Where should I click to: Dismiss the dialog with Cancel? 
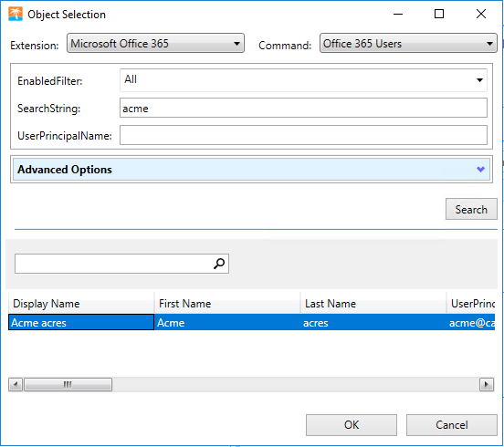click(452, 425)
